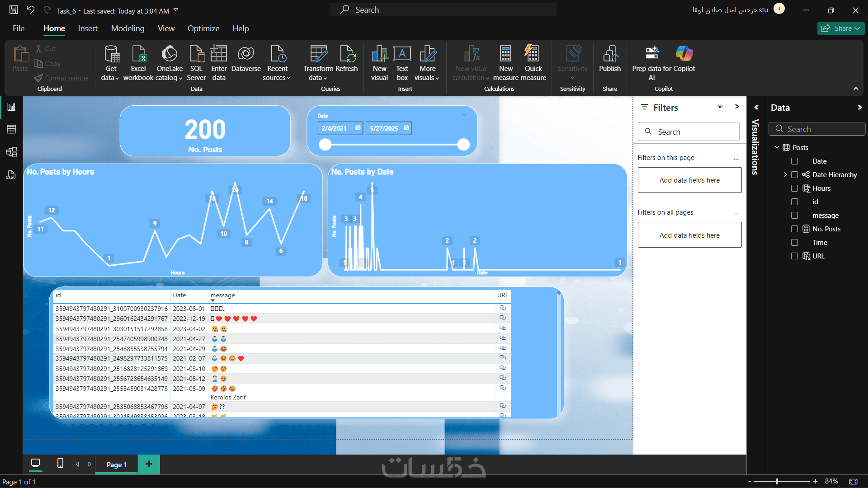This screenshot has width=868, height=488.
Task: Click the right date slider handle
Action: 463,145
